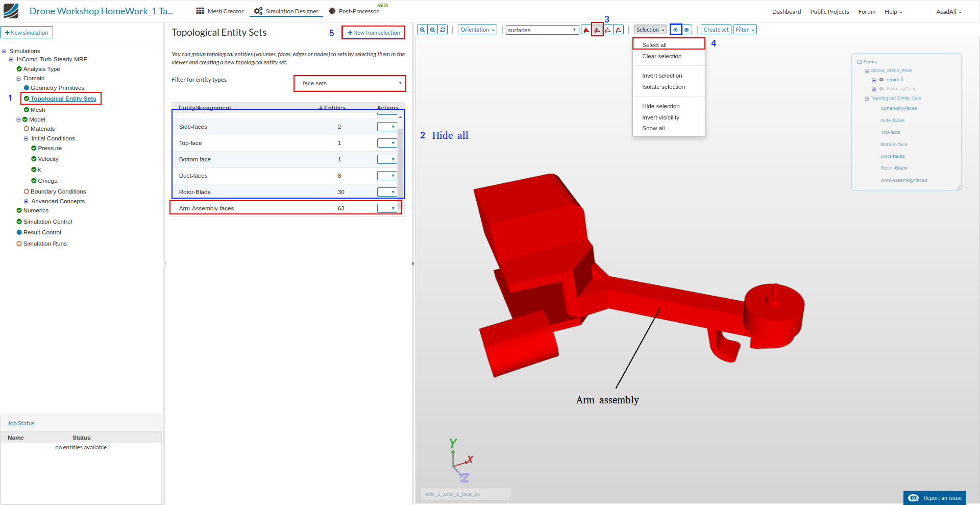Open Topological Entity Sets in simulation tree
Viewport: 980px width, 505px height.
tap(63, 99)
